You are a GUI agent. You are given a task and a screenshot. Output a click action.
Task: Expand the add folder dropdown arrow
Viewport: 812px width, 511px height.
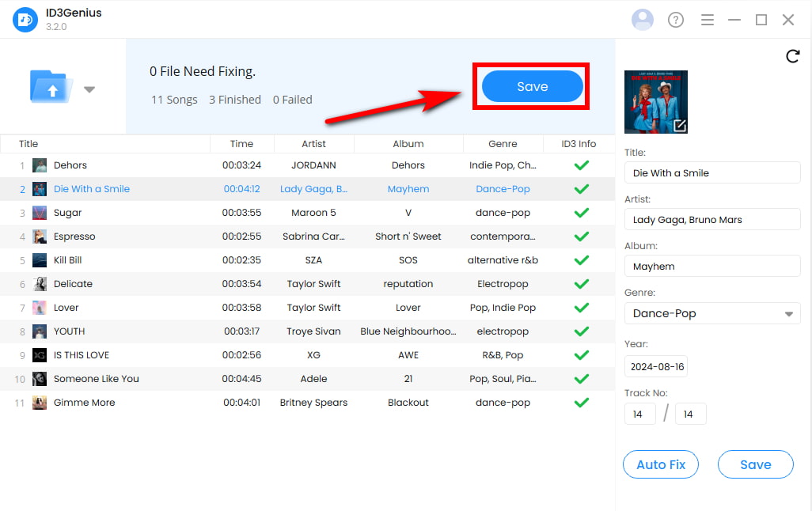(89, 89)
